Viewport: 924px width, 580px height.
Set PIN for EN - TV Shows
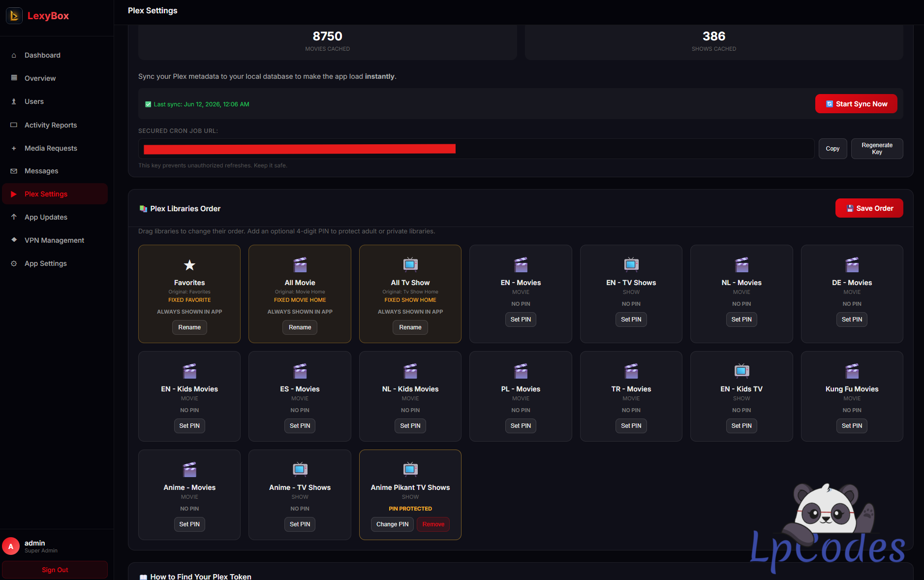click(631, 320)
